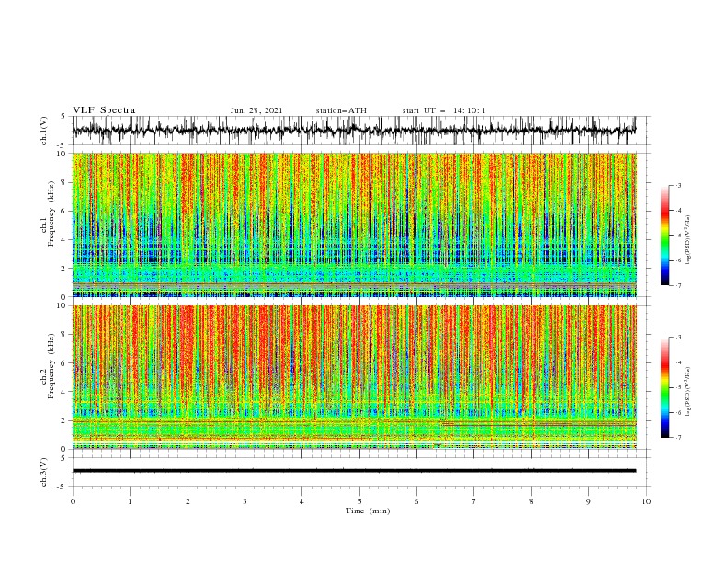Screen dimensions: 728x563
Task: Select the "start UT = 14:10:1" text
Action: click(x=444, y=110)
